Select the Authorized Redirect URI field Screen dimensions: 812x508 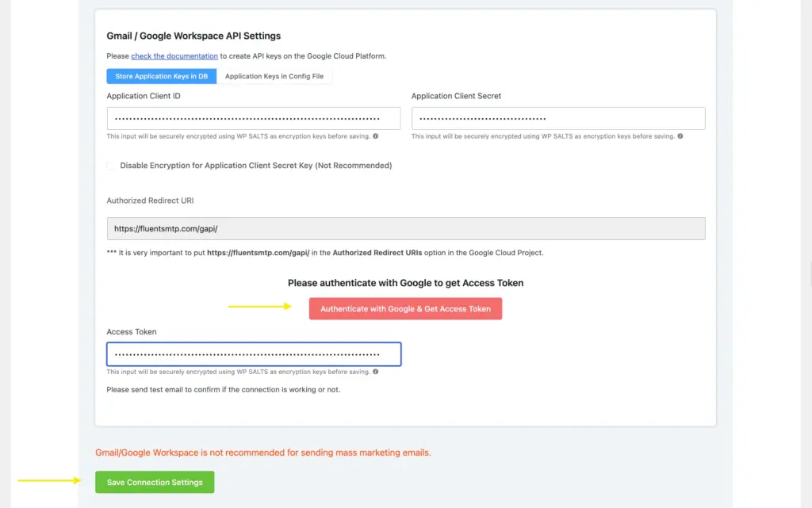tap(406, 229)
